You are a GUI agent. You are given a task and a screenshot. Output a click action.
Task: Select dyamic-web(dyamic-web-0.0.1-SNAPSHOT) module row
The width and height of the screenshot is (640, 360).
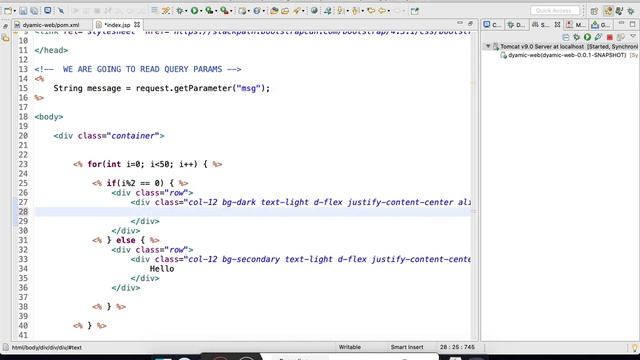tap(569, 55)
